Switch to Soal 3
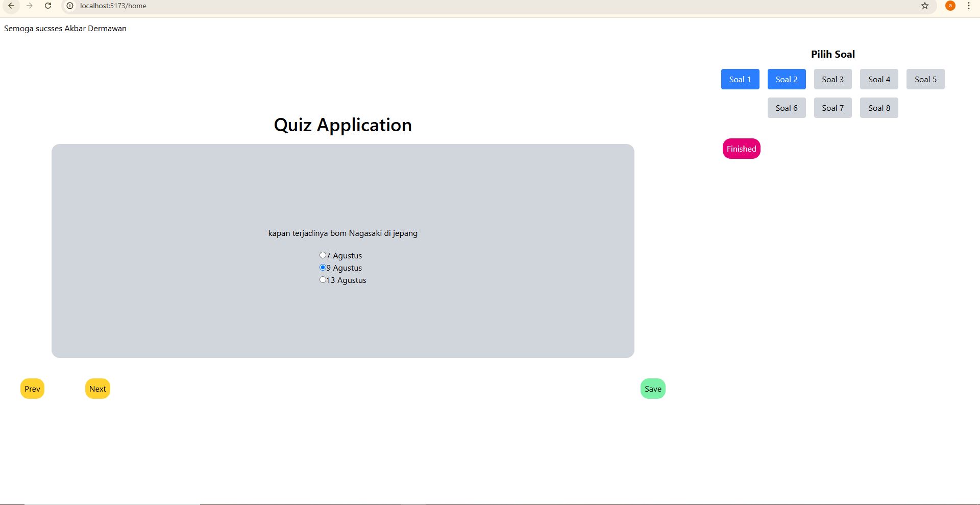Viewport: 980px width, 505px height. pyautogui.click(x=832, y=79)
